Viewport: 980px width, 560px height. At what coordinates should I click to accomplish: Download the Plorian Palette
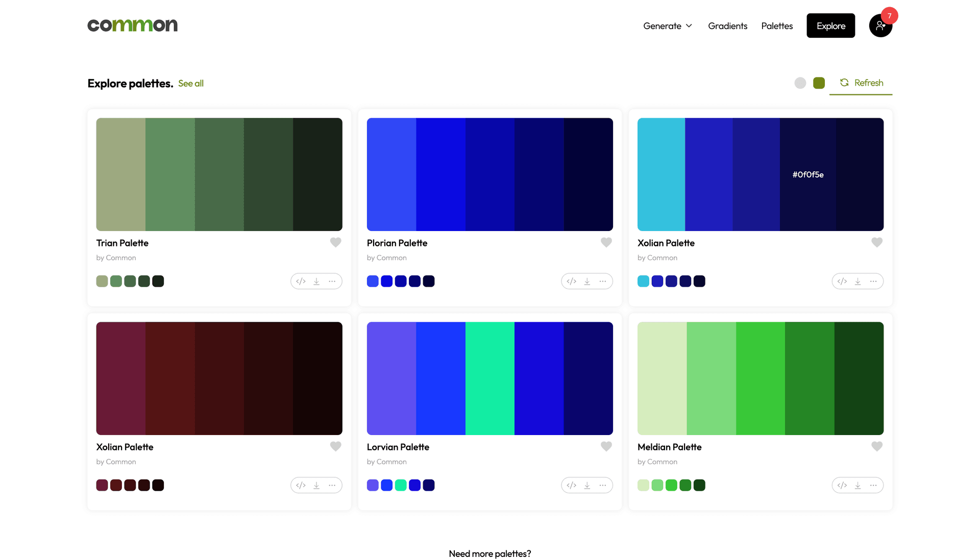pos(587,282)
